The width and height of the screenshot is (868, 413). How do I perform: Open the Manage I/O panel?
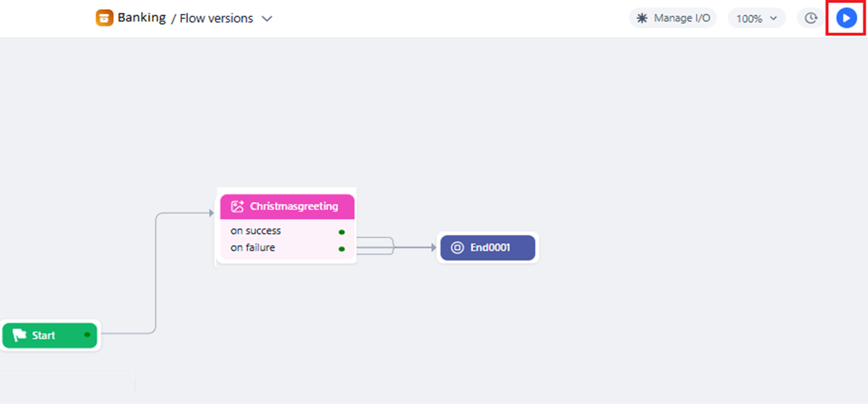[x=673, y=18]
